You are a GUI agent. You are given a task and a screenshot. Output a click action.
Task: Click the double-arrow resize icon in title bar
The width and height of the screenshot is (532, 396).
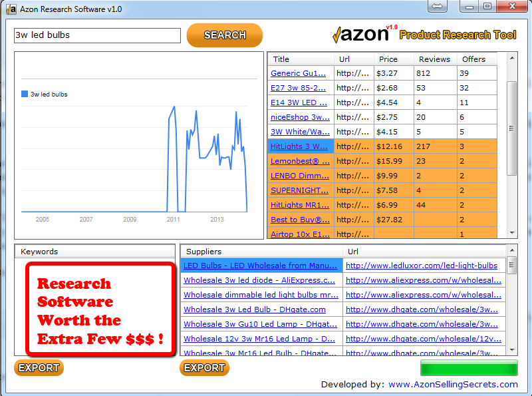(x=437, y=6)
